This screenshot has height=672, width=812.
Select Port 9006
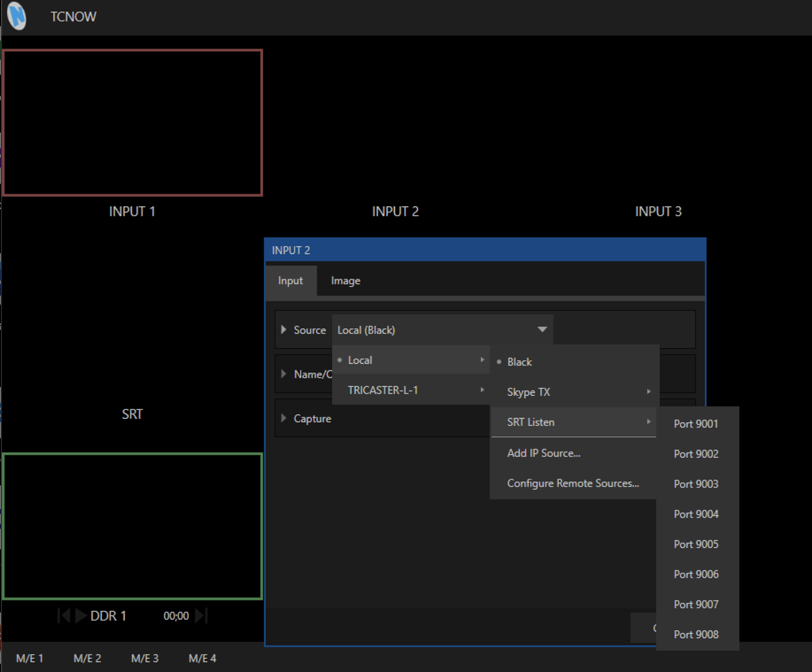(x=697, y=574)
